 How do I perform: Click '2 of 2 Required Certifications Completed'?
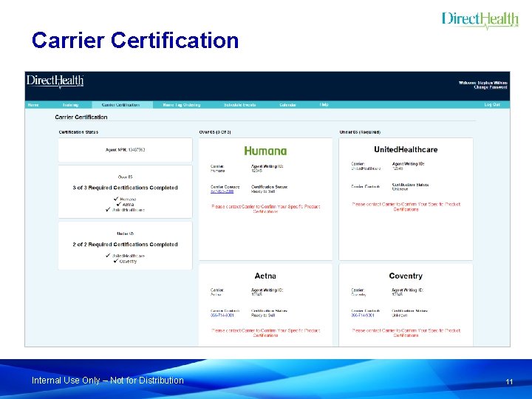pyautogui.click(x=125, y=245)
